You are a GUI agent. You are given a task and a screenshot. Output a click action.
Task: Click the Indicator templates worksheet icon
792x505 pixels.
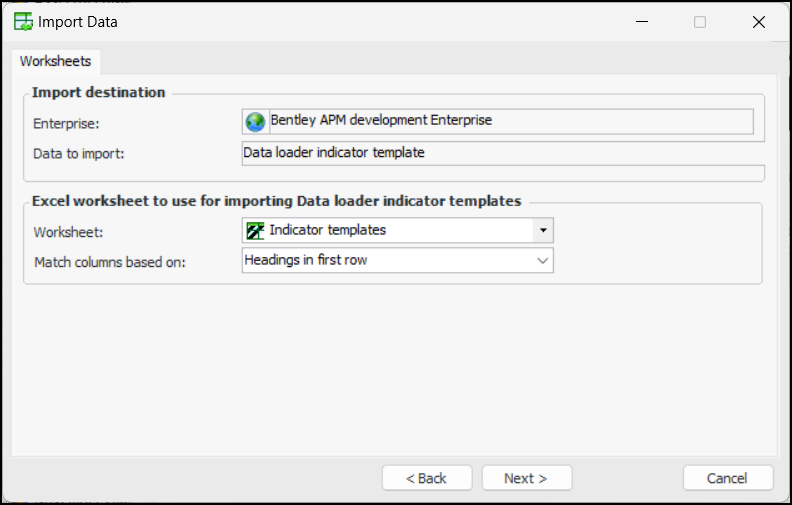tap(255, 230)
